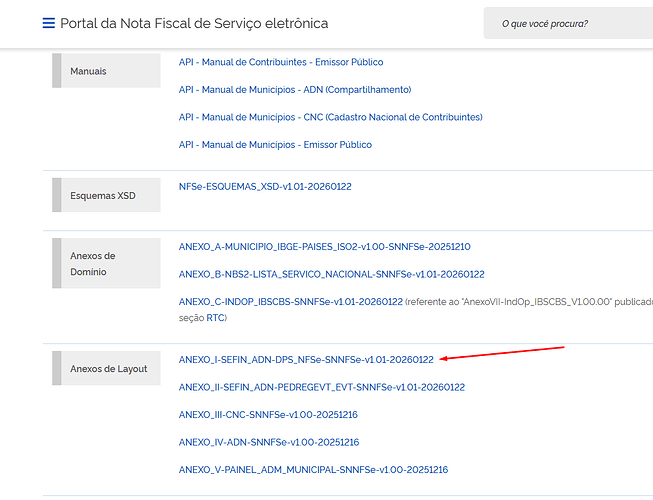Follow the RTC section link

[x=215, y=318]
